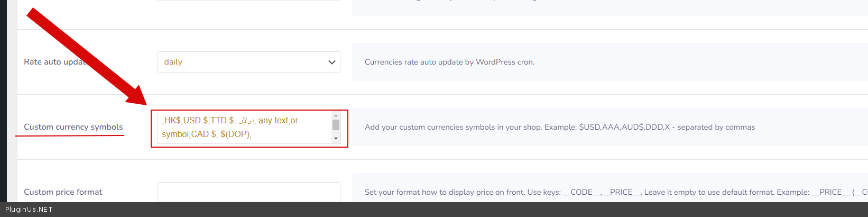Click the partially visible input field at top
This screenshot has width=868, height=217.
click(x=248, y=1)
